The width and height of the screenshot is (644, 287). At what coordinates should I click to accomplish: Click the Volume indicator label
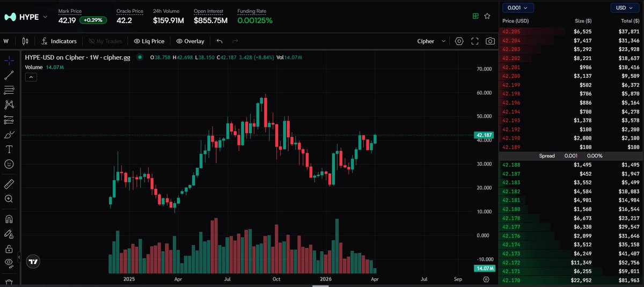34,67
